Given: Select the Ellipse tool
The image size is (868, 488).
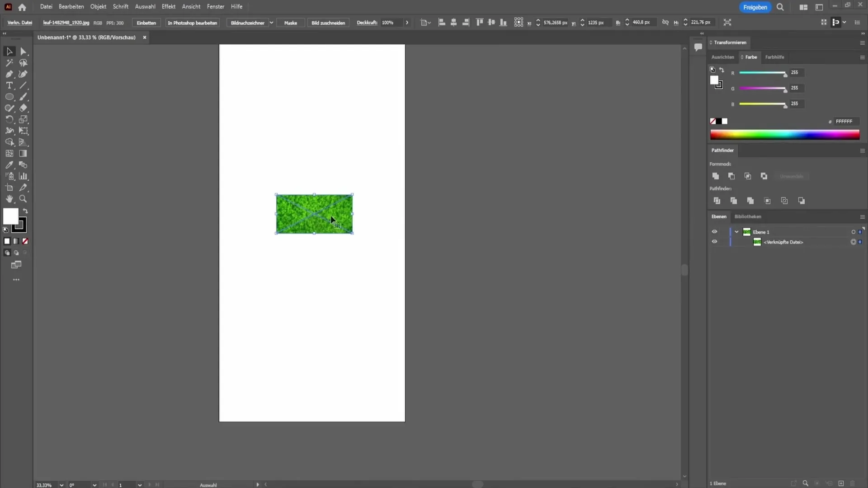Looking at the screenshot, I should (x=9, y=97).
